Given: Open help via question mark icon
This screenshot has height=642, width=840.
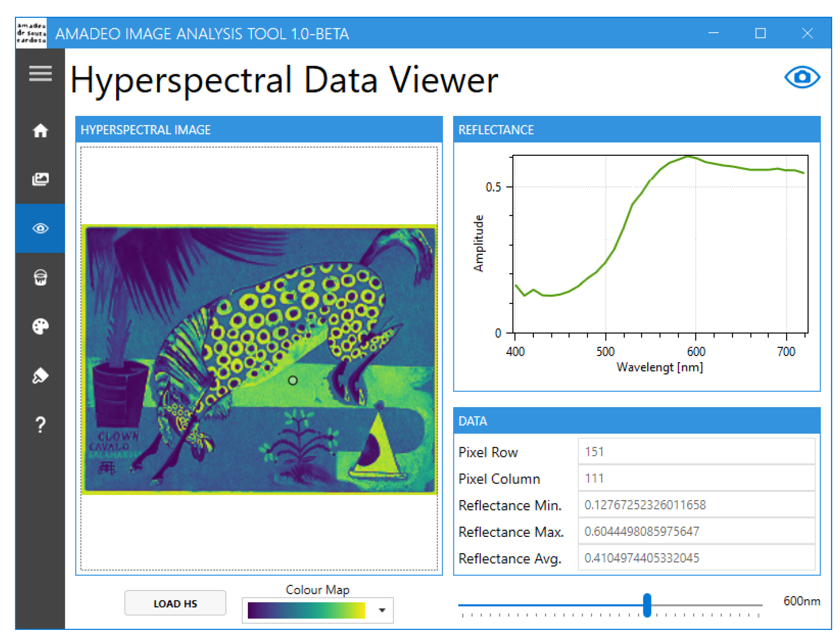Looking at the screenshot, I should coord(40,425).
